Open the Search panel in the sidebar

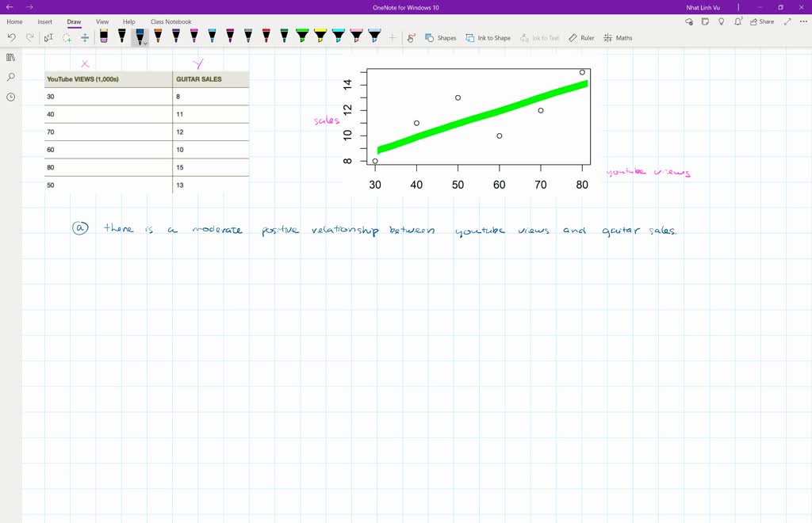(x=11, y=77)
